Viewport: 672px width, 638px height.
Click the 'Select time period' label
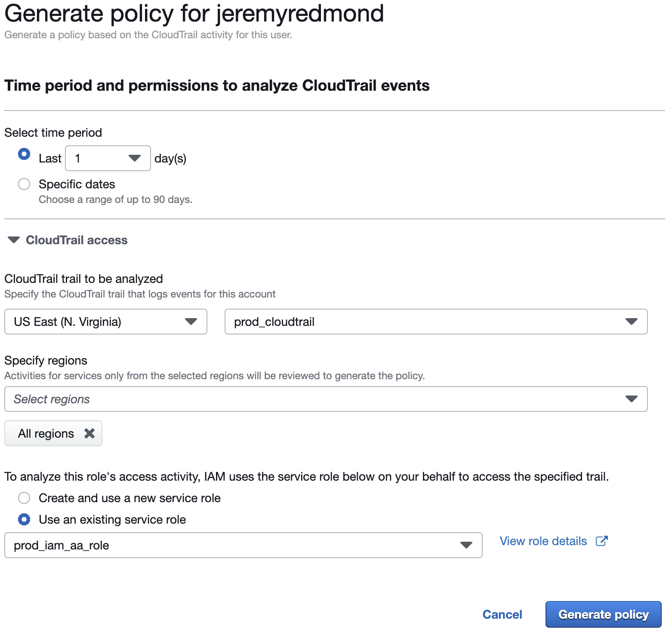tap(53, 132)
